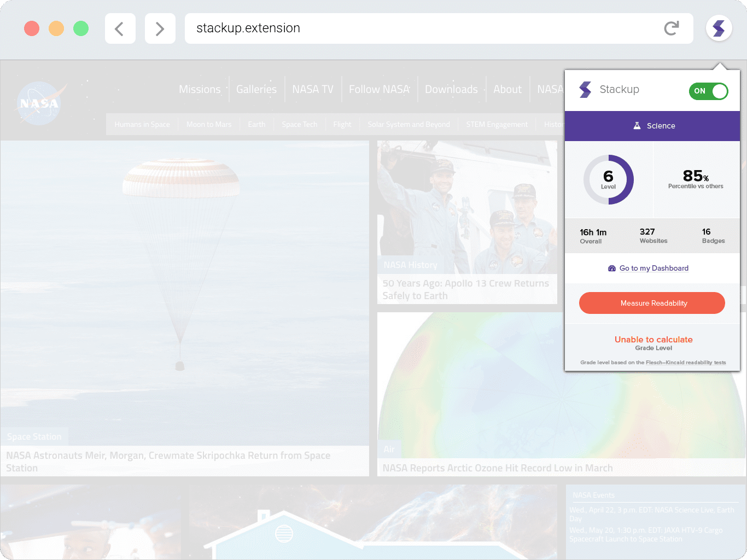747x560 pixels.
Task: Click the yellow minimize window dot
Action: pos(56,28)
